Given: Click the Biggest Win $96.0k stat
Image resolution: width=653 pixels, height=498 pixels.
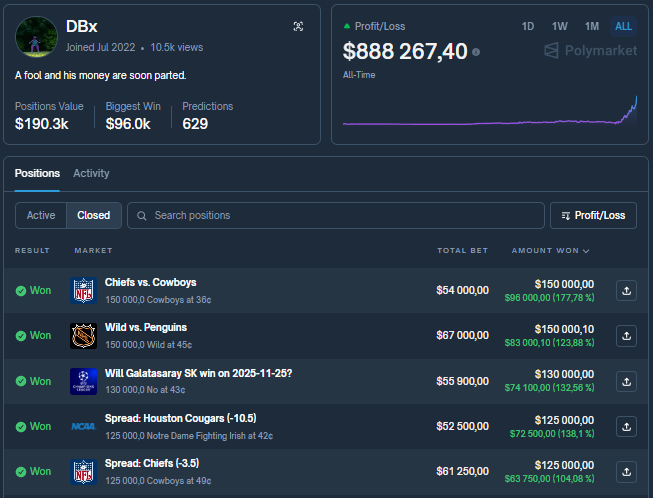Looking at the screenshot, I should click(x=133, y=116).
